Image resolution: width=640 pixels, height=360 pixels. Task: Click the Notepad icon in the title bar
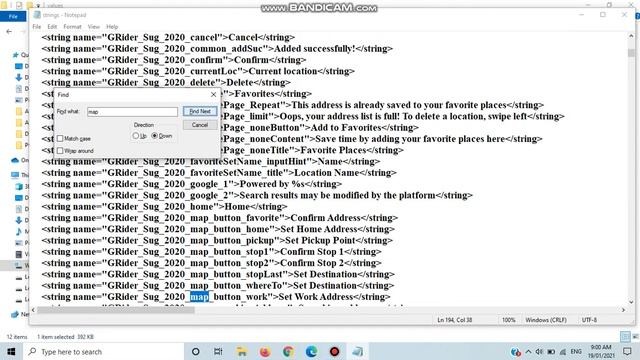point(37,15)
